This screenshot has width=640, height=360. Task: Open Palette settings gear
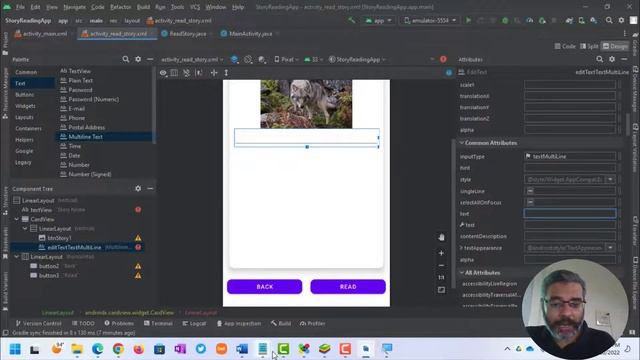tap(138, 59)
